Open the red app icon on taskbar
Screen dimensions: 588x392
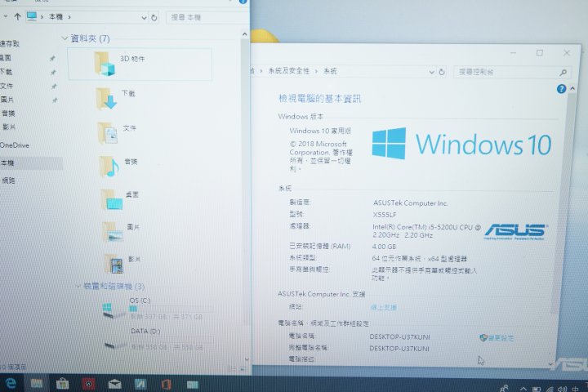pos(88,384)
